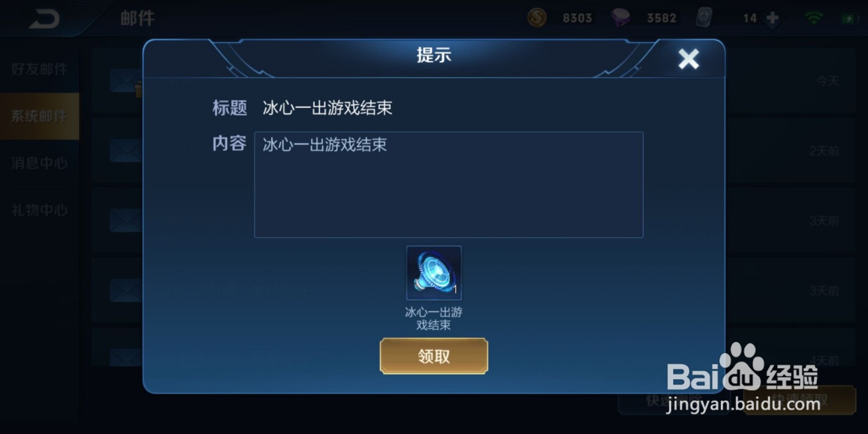Tap the speaker reward item icon
This screenshot has height=434, width=868.
pyautogui.click(x=433, y=273)
